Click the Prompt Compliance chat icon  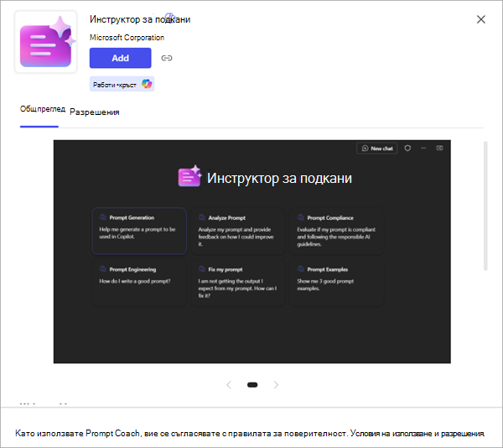pyautogui.click(x=301, y=217)
